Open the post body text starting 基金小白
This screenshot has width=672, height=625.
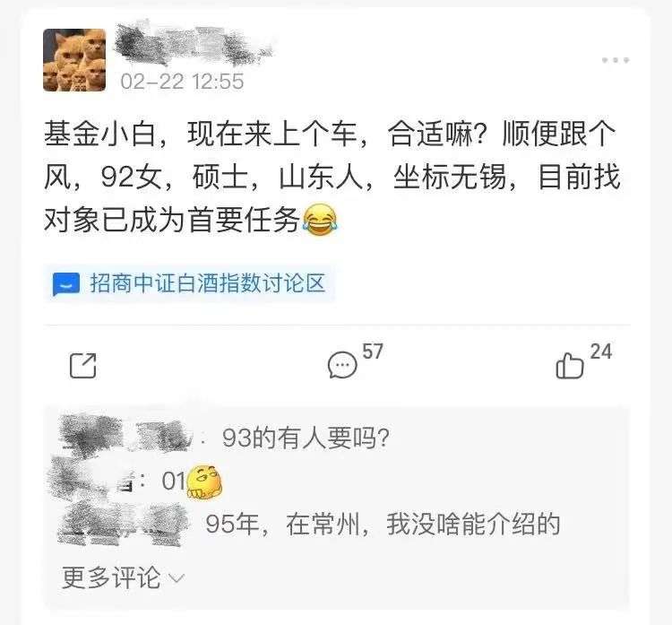tap(332, 177)
